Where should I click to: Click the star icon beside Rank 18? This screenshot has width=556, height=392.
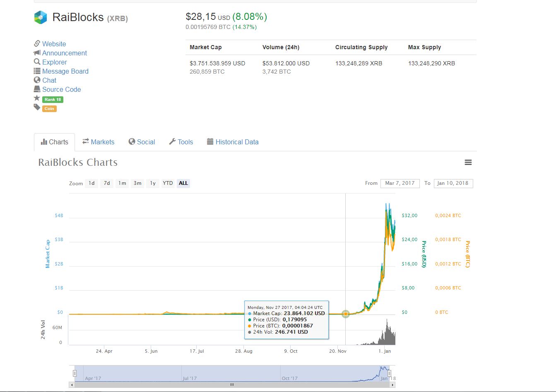(37, 98)
